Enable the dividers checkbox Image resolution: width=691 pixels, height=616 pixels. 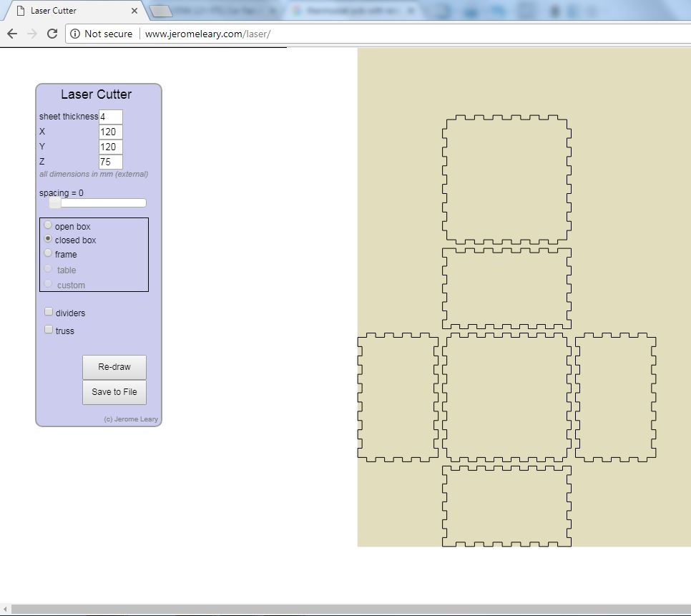(x=48, y=311)
